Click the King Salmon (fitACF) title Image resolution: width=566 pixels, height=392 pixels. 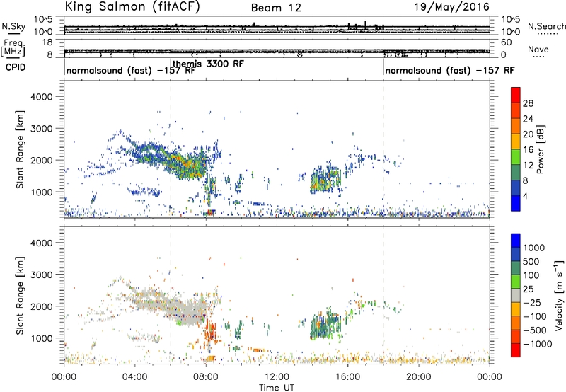[x=132, y=6]
